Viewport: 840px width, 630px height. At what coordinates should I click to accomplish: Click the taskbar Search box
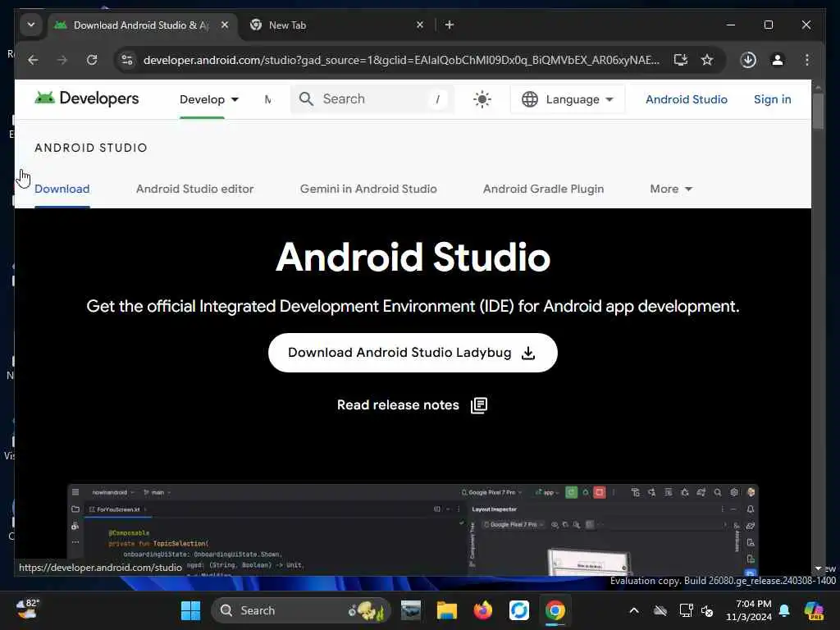[301, 610]
